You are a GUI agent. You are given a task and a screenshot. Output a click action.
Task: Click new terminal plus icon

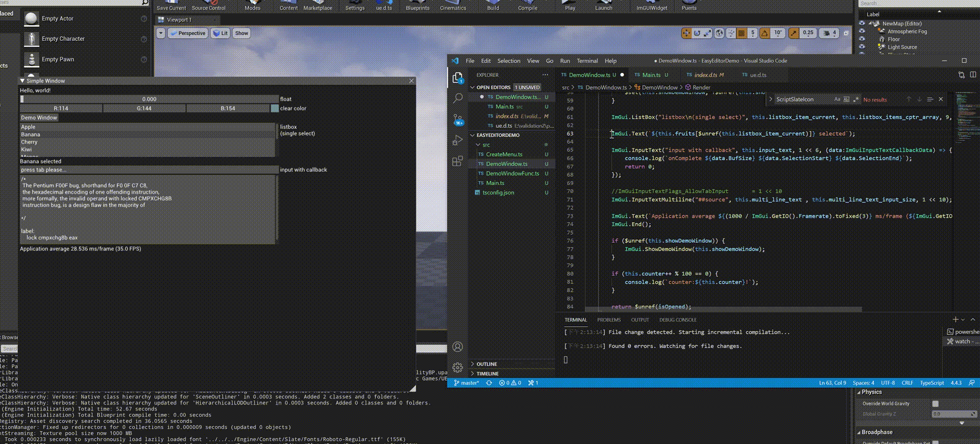click(955, 319)
